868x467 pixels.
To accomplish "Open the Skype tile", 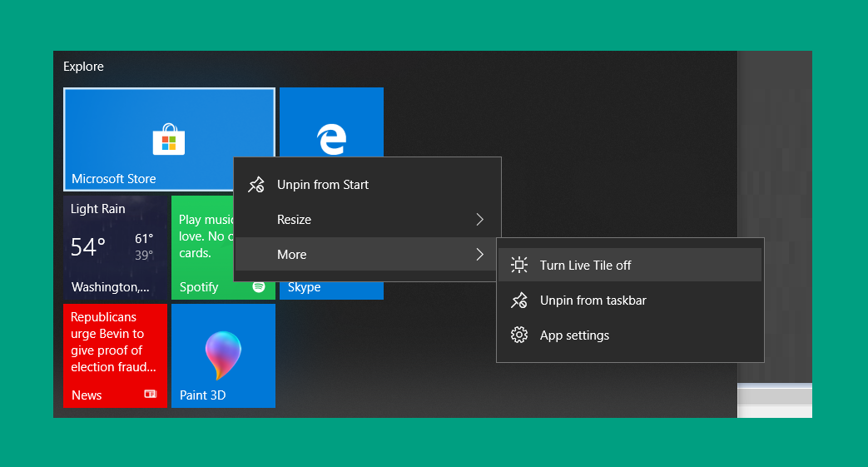I will pyautogui.click(x=331, y=291).
